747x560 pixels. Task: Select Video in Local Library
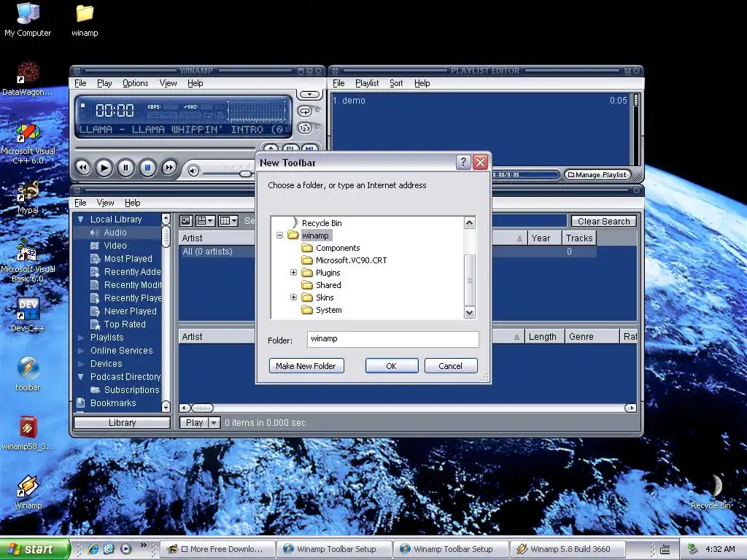[115, 246]
